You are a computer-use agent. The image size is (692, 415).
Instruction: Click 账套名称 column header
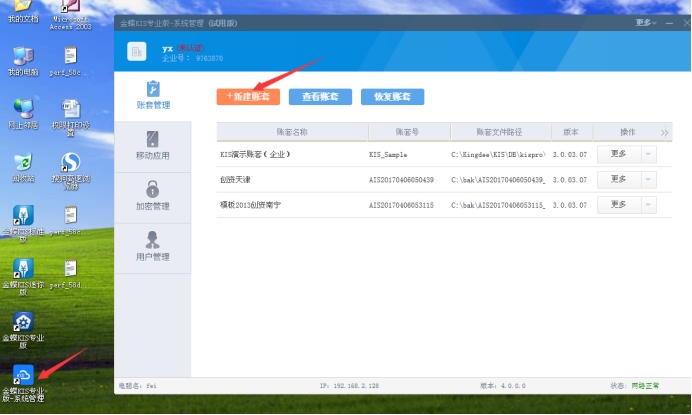292,132
